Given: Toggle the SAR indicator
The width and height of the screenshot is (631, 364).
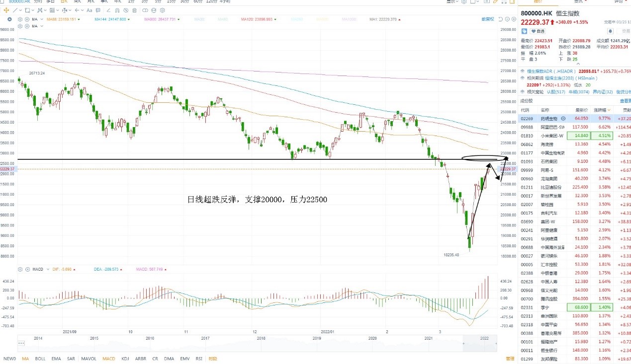Looking at the screenshot, I should coord(71,359).
